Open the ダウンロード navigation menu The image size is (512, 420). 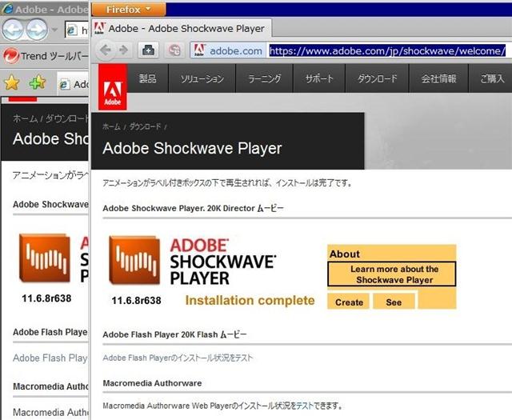pos(377,78)
